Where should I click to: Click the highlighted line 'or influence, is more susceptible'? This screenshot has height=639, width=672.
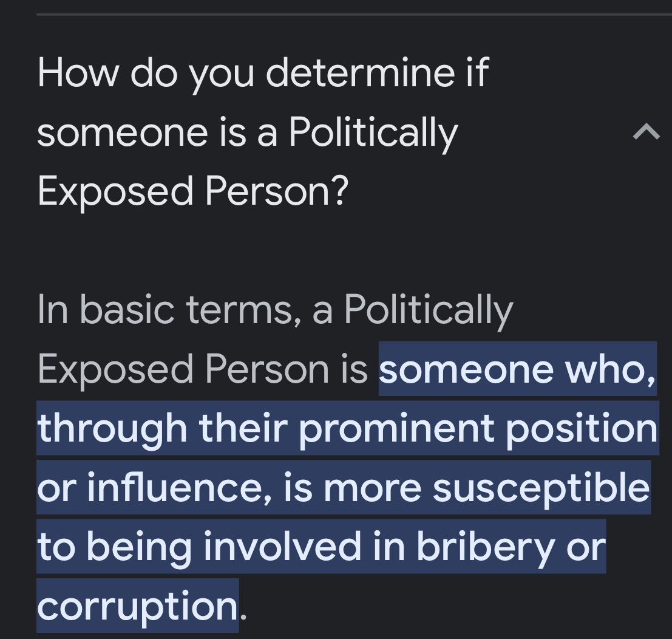pos(344,487)
